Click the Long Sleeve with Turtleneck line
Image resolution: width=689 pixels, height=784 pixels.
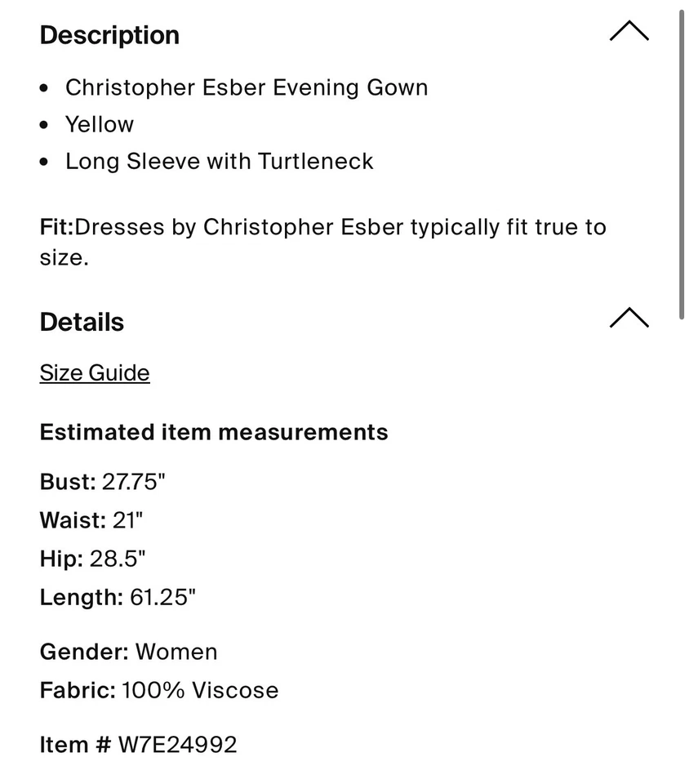click(x=220, y=161)
